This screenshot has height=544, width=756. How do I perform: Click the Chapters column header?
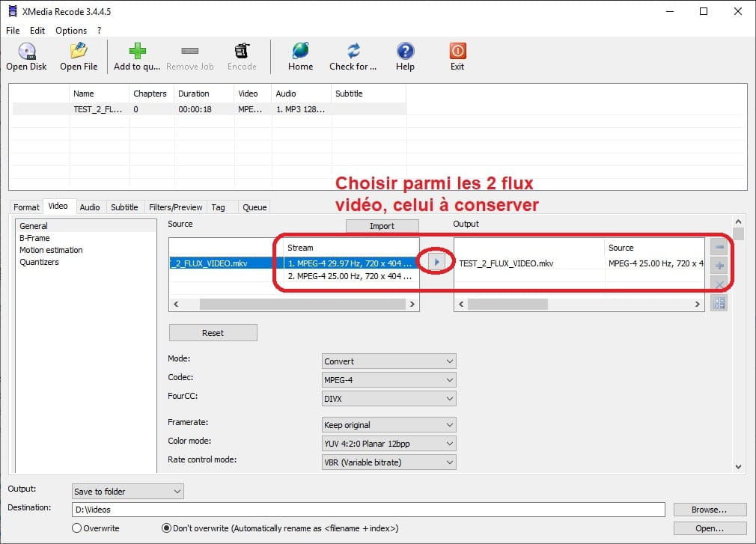pyautogui.click(x=152, y=94)
